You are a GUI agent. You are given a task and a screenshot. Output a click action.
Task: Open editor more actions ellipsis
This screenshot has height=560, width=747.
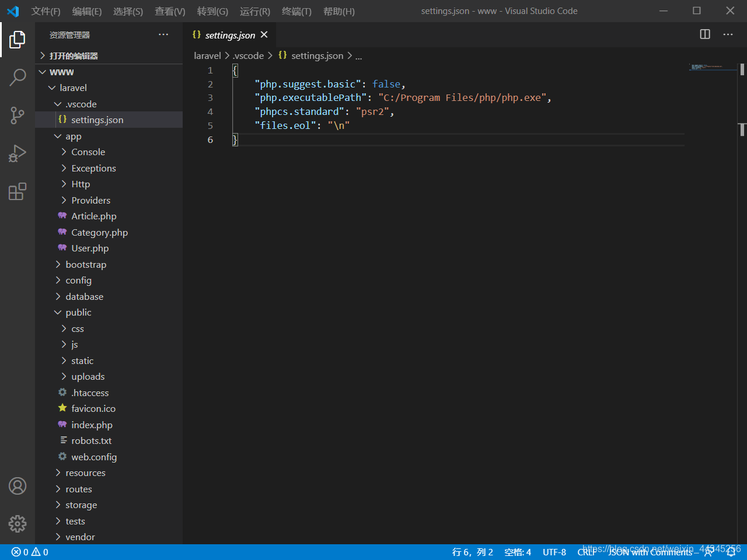click(728, 34)
